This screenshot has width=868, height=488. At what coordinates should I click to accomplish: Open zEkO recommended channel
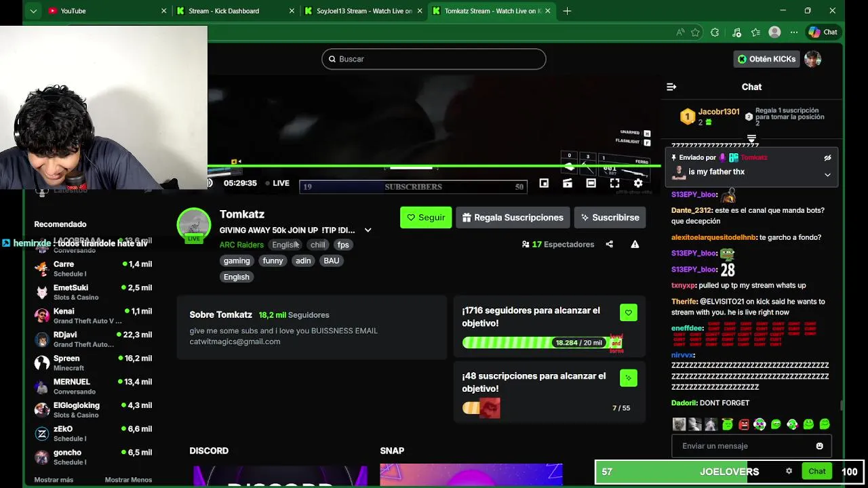93,433
